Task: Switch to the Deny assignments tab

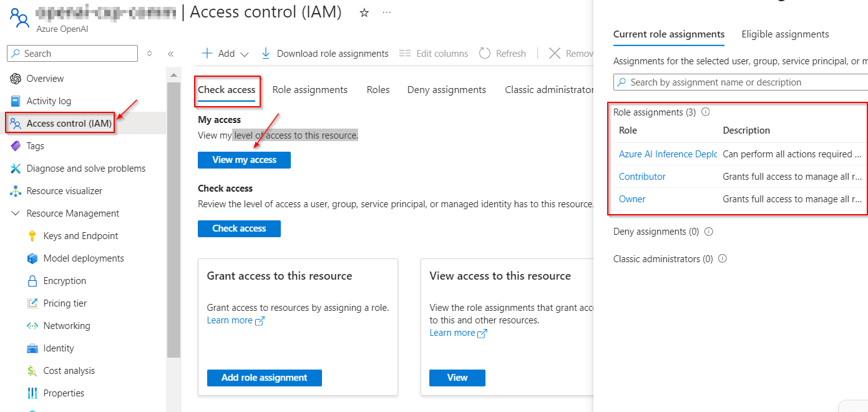Action: (x=447, y=90)
